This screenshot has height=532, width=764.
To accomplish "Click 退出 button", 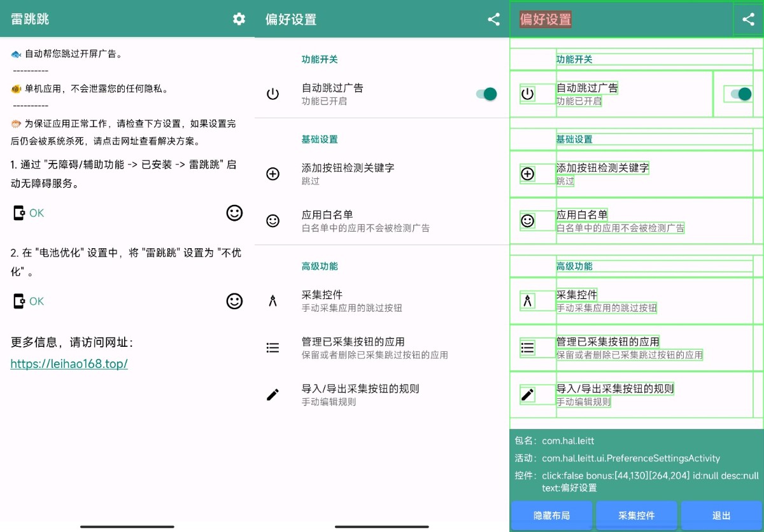I will (x=721, y=515).
